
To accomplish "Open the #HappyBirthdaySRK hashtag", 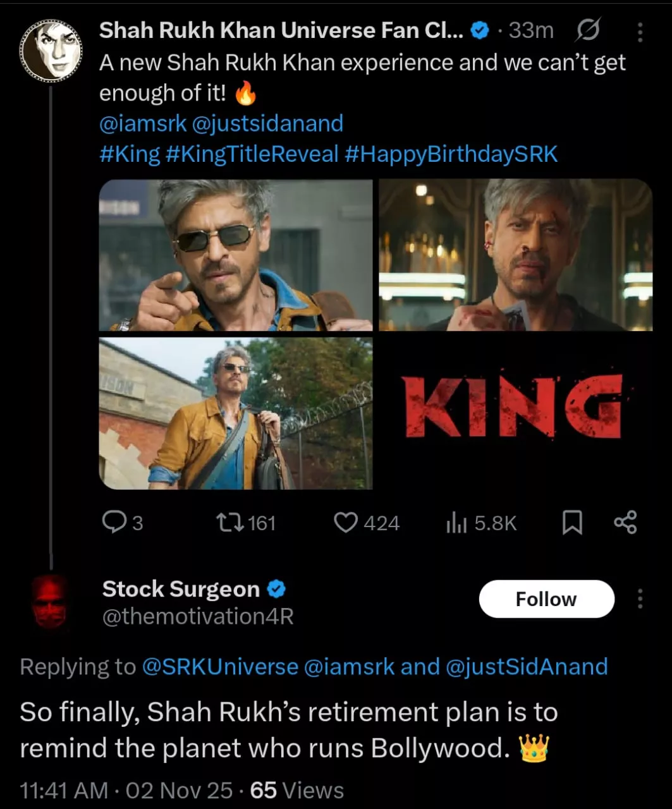I will [451, 154].
